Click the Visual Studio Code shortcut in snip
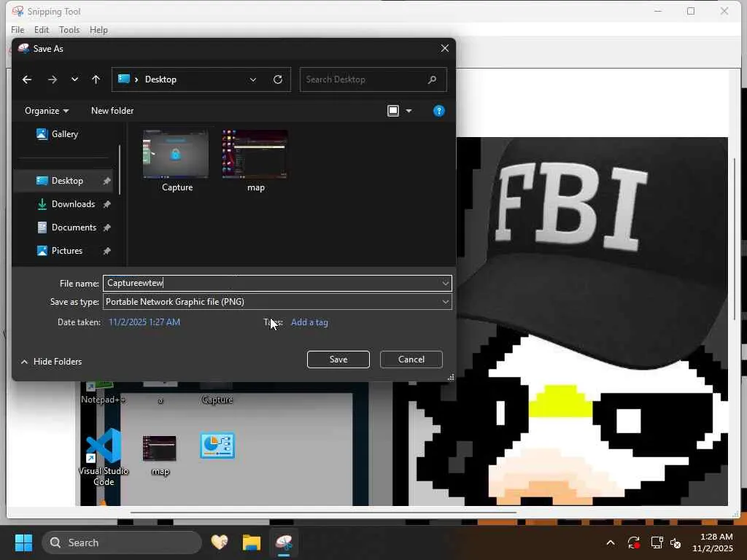 [104, 457]
